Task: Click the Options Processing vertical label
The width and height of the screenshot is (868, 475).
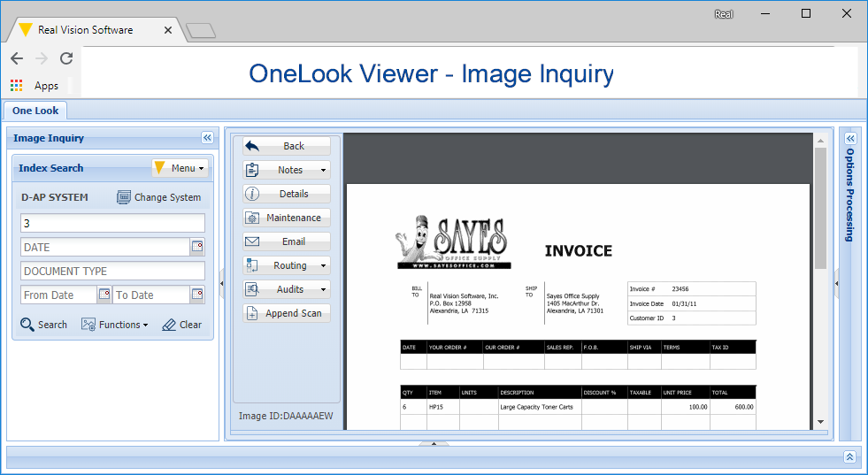Action: pos(849,195)
